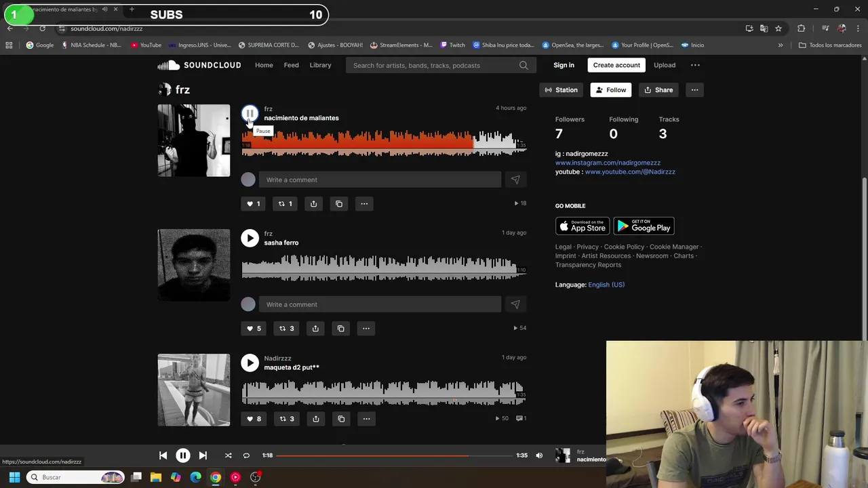Play the sasha ferro track
Viewport: 868px width, 488px height.
(x=250, y=238)
